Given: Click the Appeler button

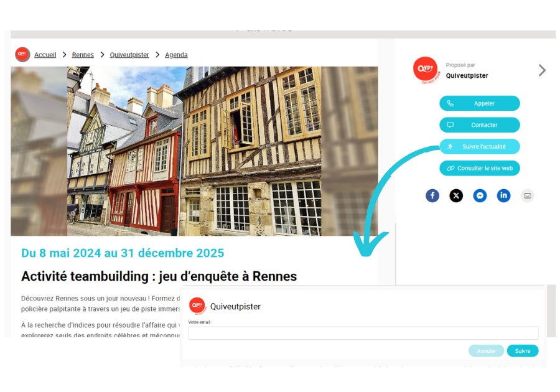Looking at the screenshot, I should coord(480,103).
